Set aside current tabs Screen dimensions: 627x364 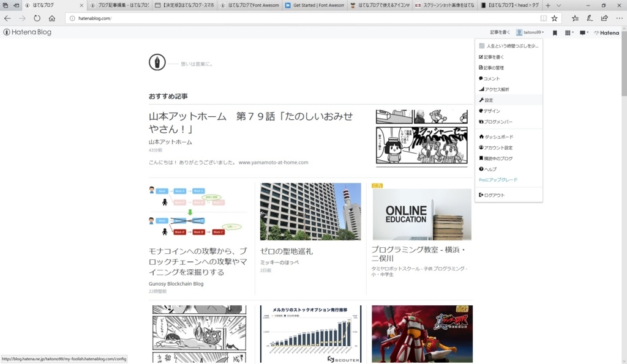[x=16, y=6]
